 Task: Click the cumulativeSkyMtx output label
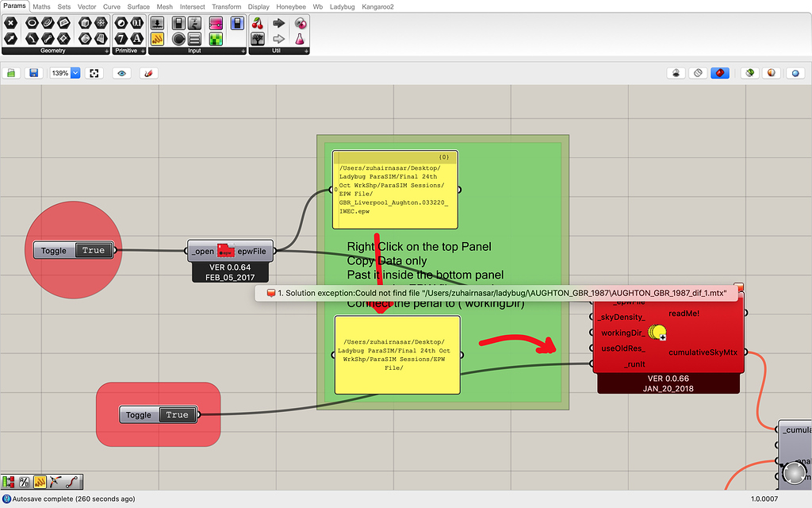703,352
